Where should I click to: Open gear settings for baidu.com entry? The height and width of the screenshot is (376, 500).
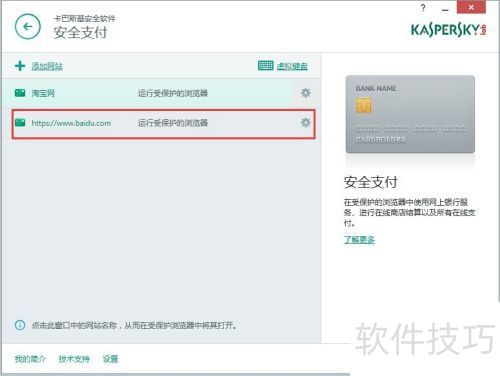click(x=306, y=122)
